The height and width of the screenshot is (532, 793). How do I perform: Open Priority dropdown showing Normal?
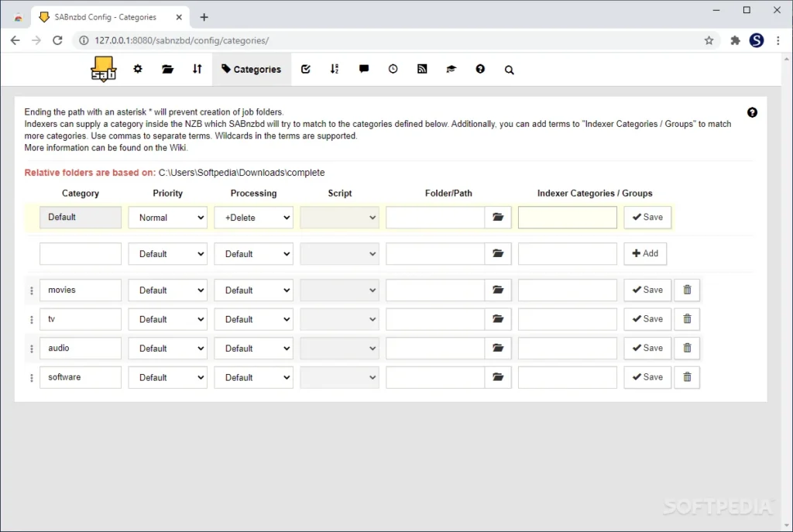[x=167, y=218]
